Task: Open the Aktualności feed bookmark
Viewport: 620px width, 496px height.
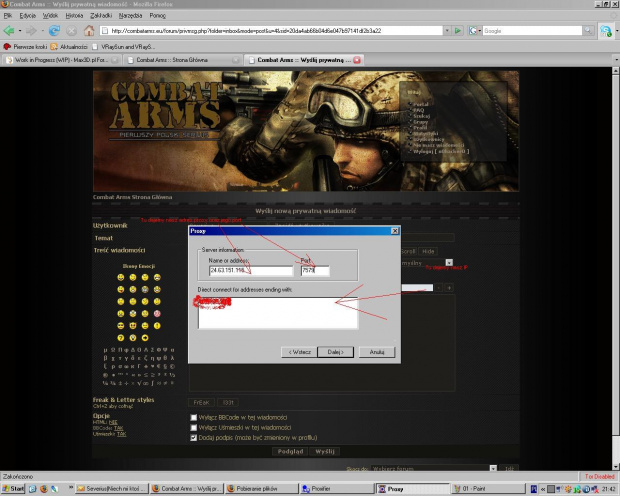Action: point(69,47)
